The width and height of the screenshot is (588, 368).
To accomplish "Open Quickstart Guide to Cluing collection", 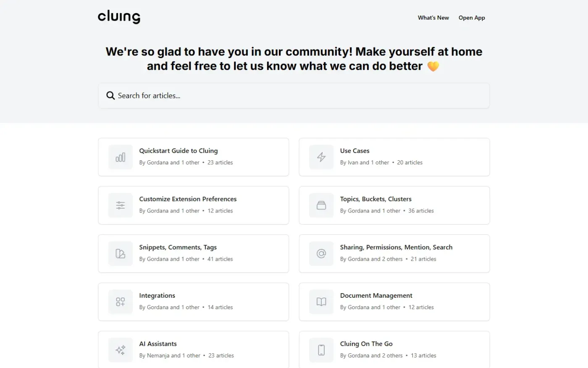I will tap(194, 157).
